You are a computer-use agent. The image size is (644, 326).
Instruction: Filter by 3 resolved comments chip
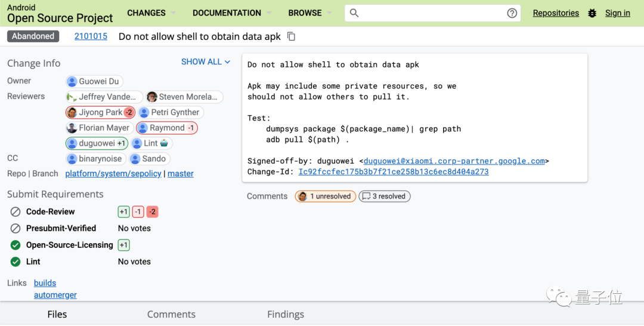tap(384, 196)
